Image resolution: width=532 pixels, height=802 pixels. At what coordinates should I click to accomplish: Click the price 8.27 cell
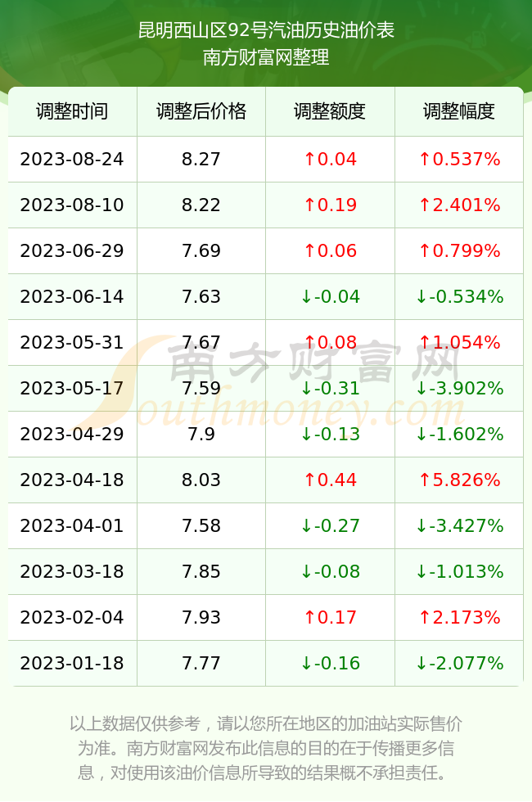[x=201, y=159]
